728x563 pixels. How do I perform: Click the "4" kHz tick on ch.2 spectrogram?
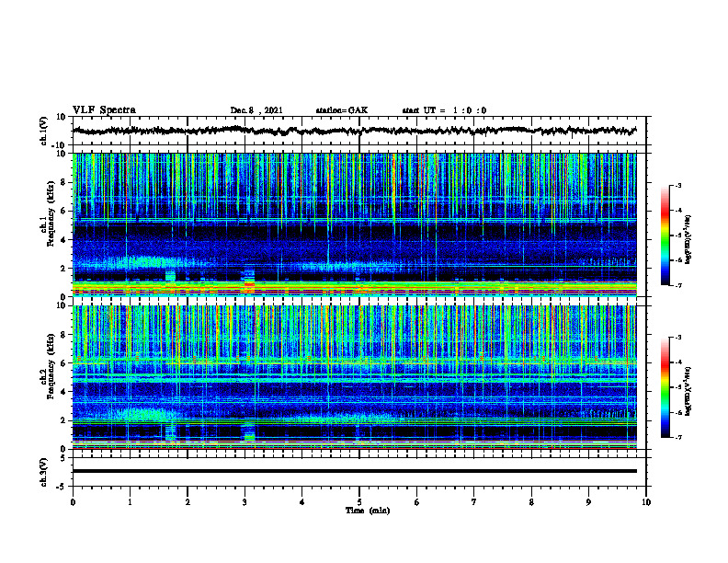[64, 392]
